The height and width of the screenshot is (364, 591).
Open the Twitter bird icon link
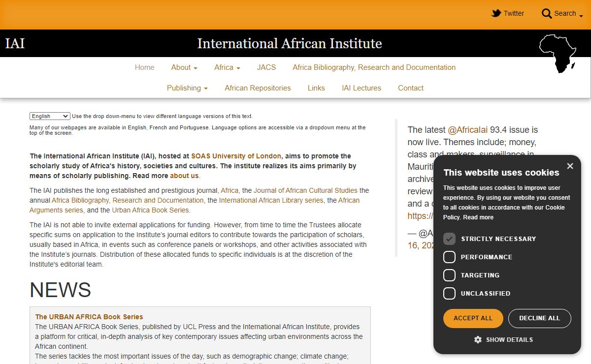[496, 13]
